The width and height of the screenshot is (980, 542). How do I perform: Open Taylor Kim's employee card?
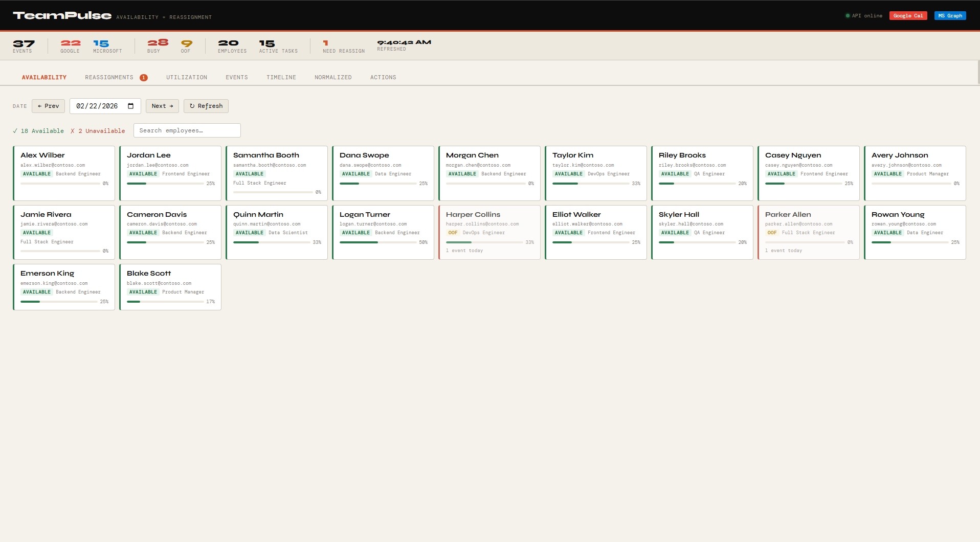(596, 173)
